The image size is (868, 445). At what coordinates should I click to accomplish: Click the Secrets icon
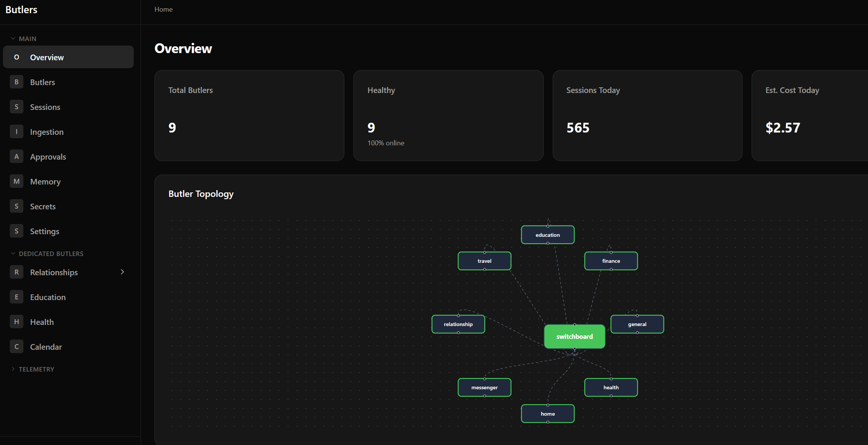(17, 206)
